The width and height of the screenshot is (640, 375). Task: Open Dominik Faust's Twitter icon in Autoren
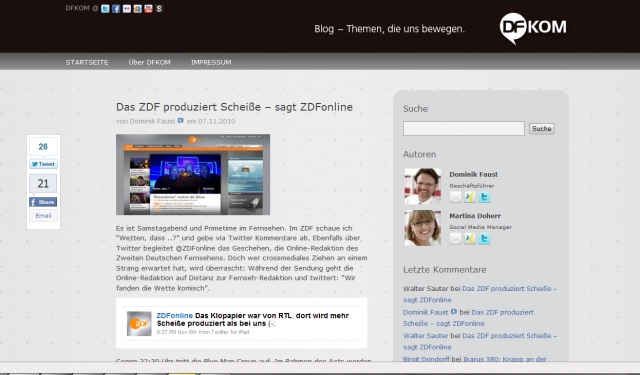(484, 197)
